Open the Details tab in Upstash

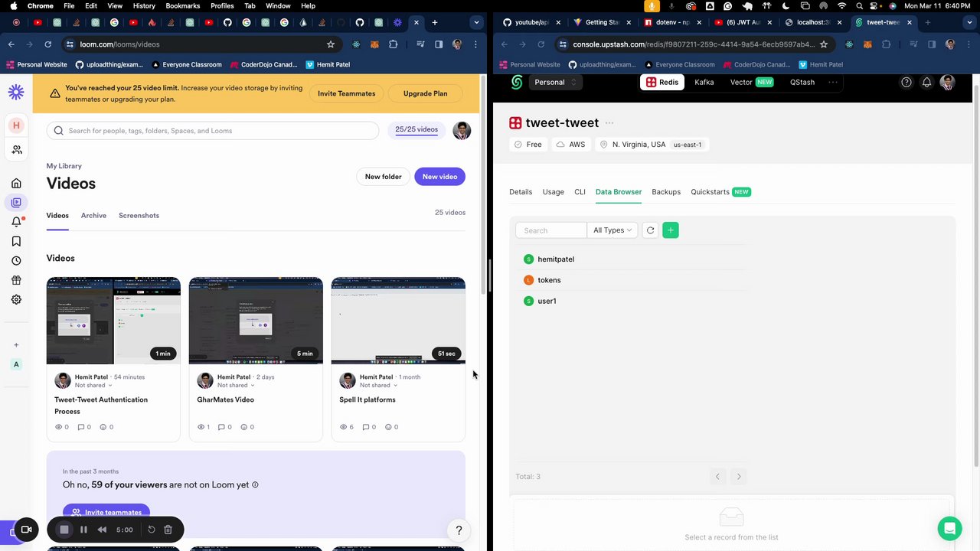(x=521, y=192)
